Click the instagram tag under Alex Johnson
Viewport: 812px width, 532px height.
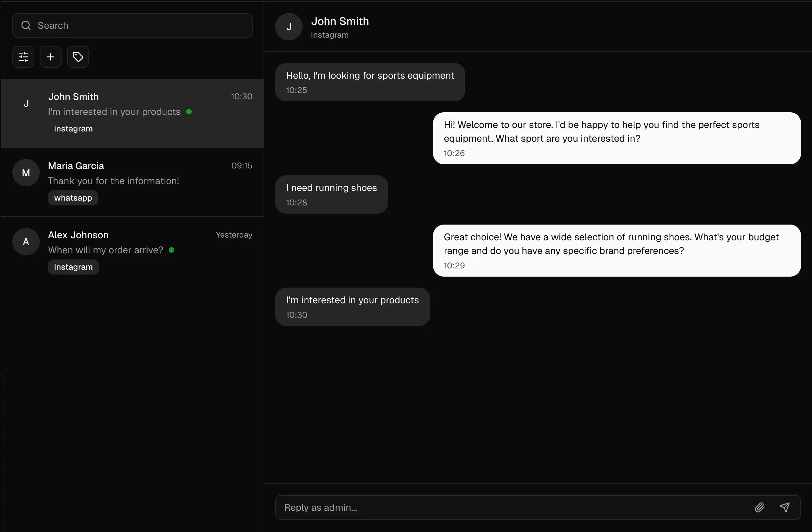click(x=73, y=267)
